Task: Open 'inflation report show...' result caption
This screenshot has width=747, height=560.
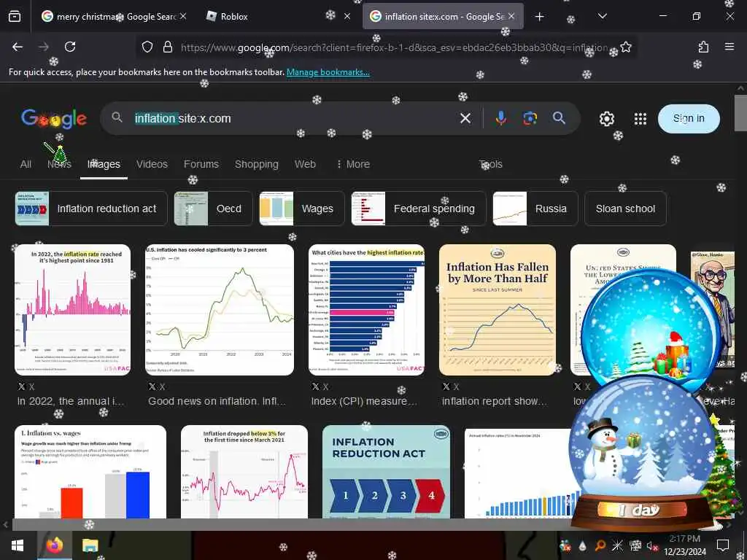Action: pos(495,402)
